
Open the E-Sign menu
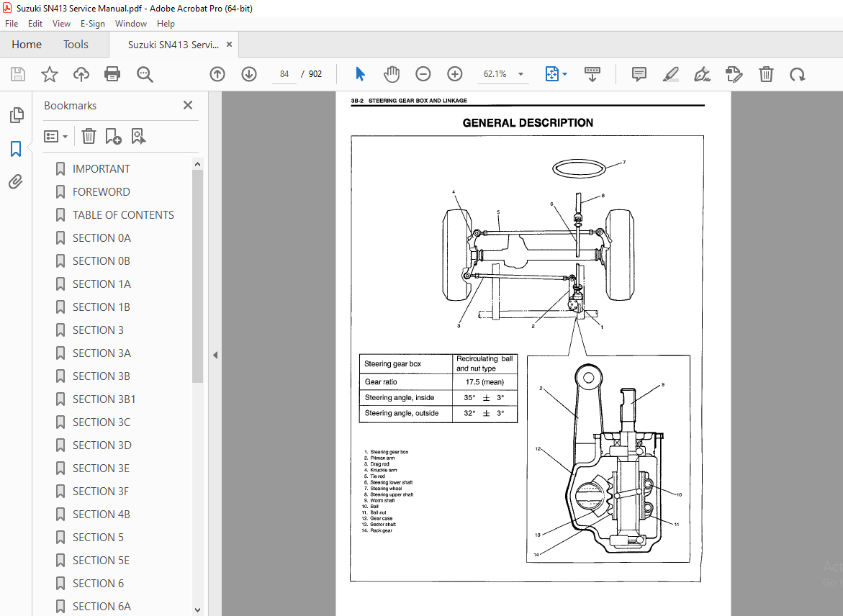click(x=92, y=24)
